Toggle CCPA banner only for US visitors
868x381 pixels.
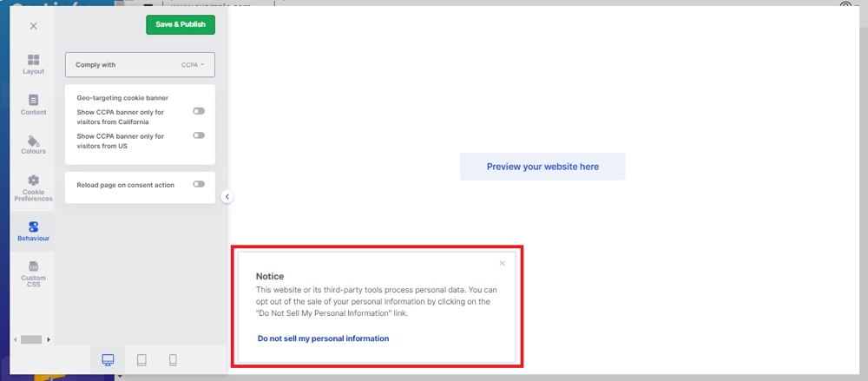(x=199, y=135)
